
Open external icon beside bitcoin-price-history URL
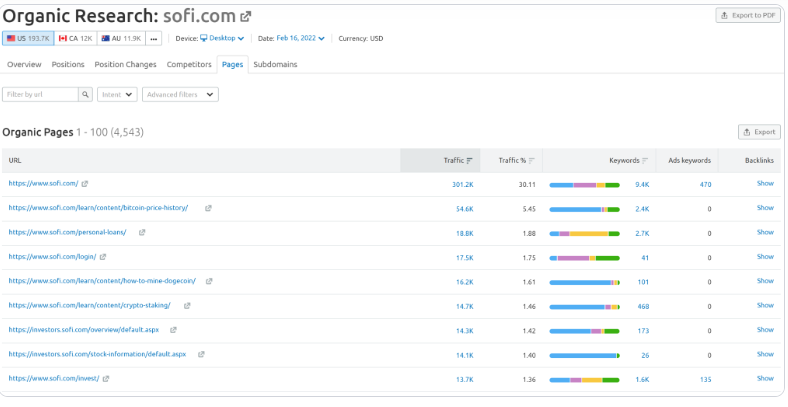click(208, 208)
